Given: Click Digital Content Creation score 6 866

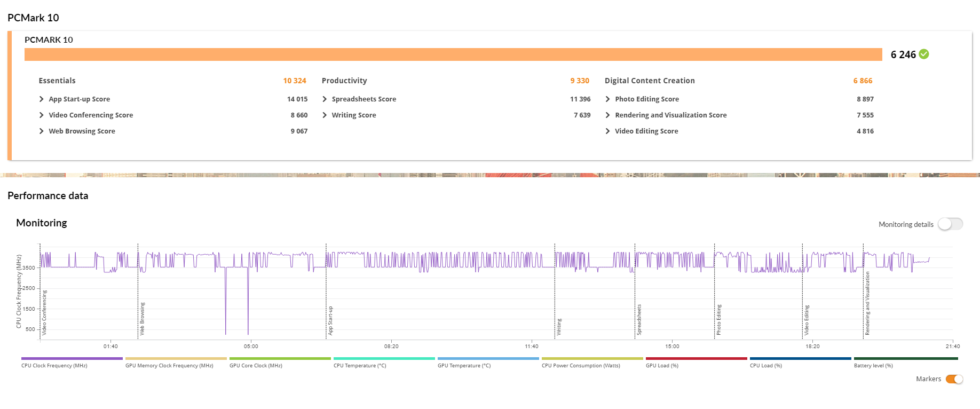Looking at the screenshot, I should pos(863,81).
